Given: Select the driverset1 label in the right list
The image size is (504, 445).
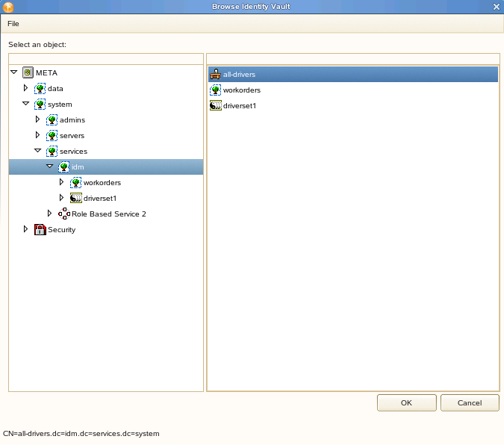Looking at the screenshot, I should pos(240,106).
